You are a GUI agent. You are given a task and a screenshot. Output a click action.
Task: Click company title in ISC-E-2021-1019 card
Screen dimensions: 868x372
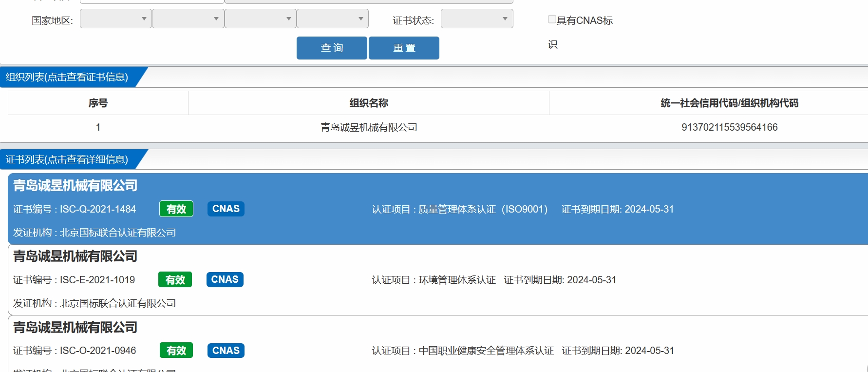pos(75,256)
